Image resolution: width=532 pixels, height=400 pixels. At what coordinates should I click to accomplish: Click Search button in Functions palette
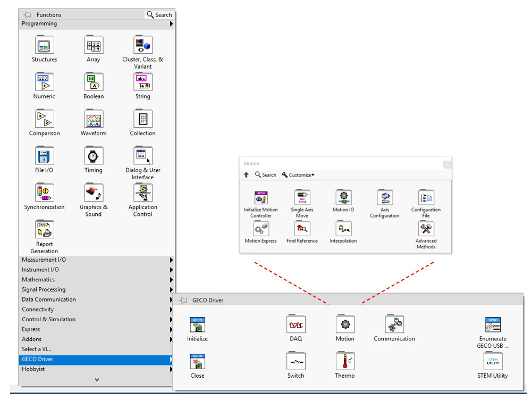[x=159, y=15]
